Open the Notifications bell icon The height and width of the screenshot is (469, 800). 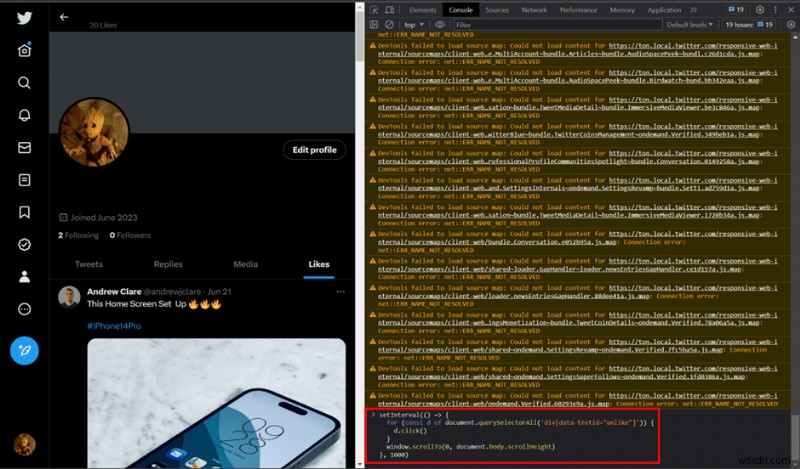[x=24, y=115]
